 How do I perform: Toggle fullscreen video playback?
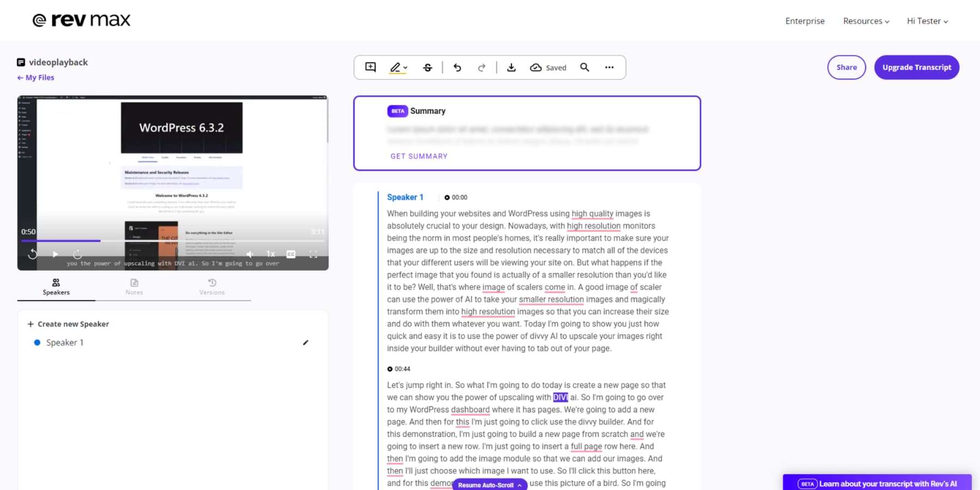(313, 254)
